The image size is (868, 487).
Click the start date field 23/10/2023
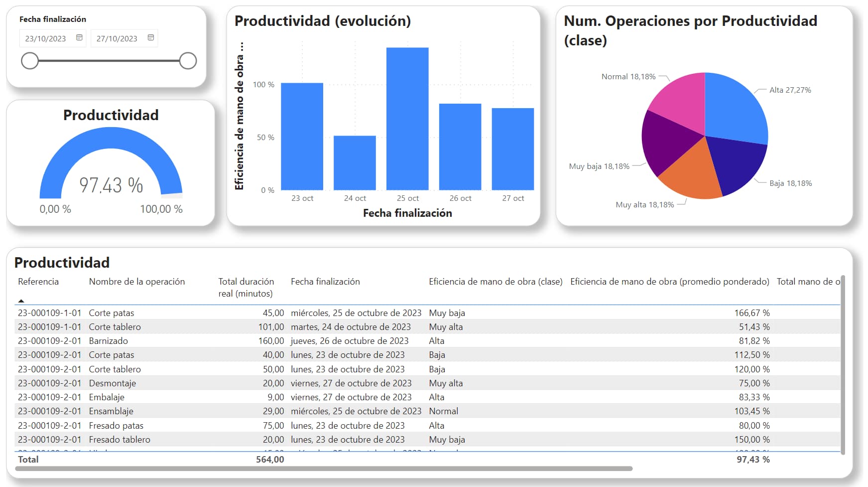[x=46, y=38]
